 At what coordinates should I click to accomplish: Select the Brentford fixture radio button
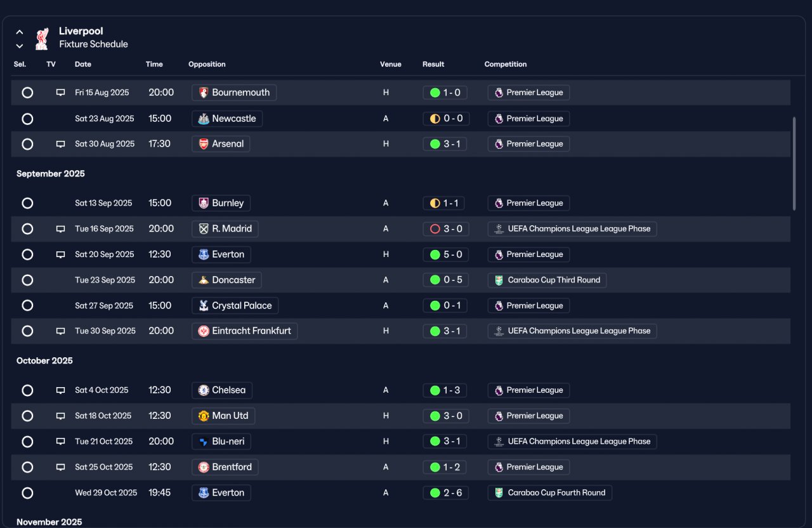pyautogui.click(x=27, y=467)
